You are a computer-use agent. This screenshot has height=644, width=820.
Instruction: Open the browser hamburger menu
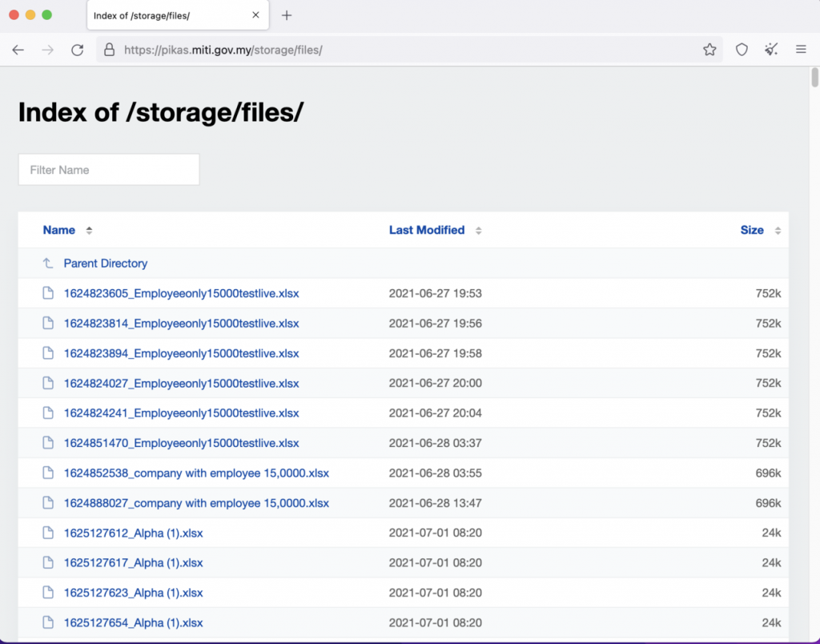(801, 50)
